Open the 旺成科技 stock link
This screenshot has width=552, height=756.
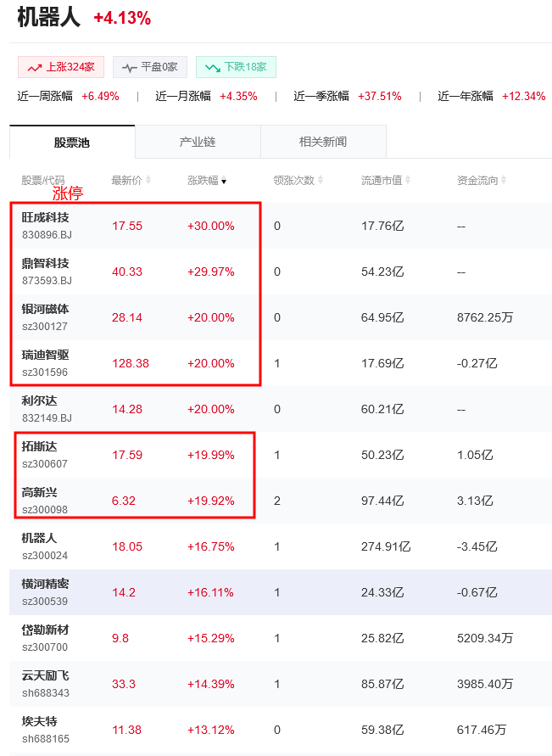coord(46,217)
